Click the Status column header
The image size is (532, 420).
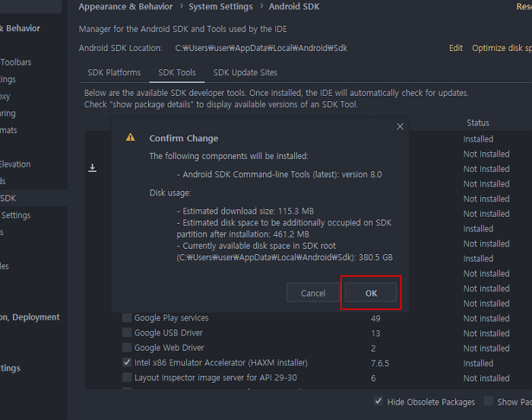click(x=478, y=123)
